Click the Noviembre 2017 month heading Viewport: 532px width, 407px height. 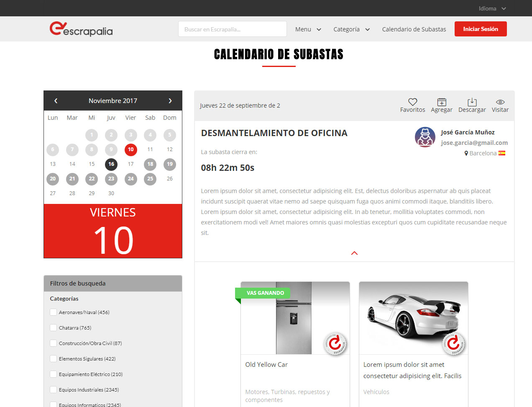click(x=113, y=101)
